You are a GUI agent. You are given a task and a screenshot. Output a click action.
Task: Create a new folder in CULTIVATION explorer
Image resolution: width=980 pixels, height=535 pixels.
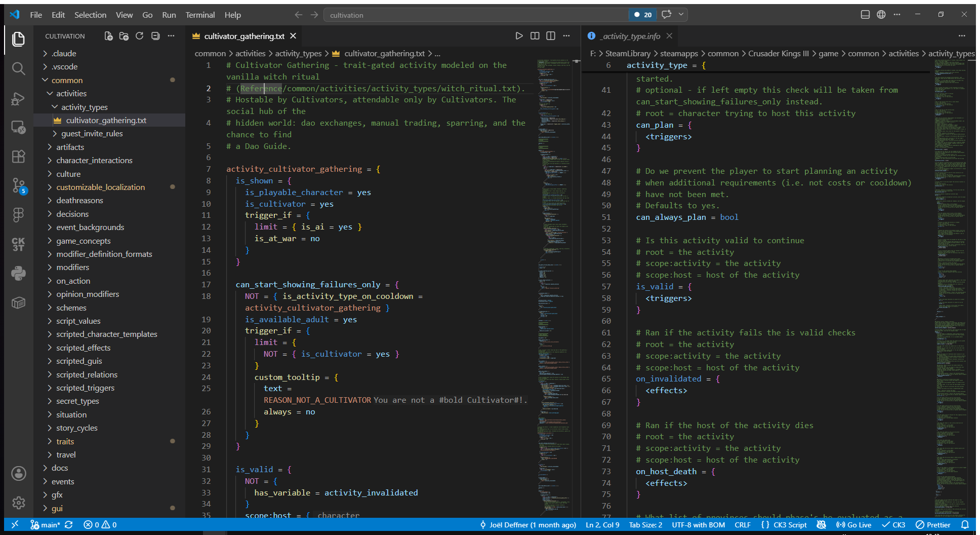click(124, 36)
